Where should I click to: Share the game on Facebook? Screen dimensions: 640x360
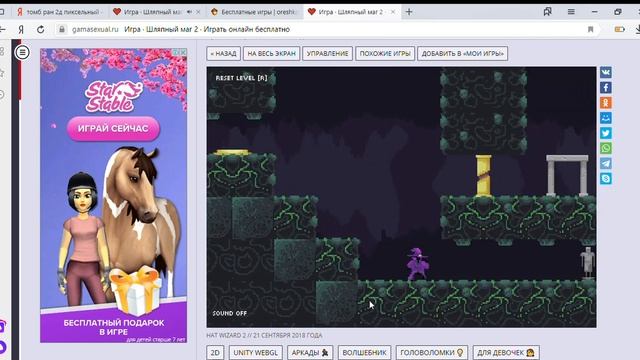pyautogui.click(x=606, y=87)
